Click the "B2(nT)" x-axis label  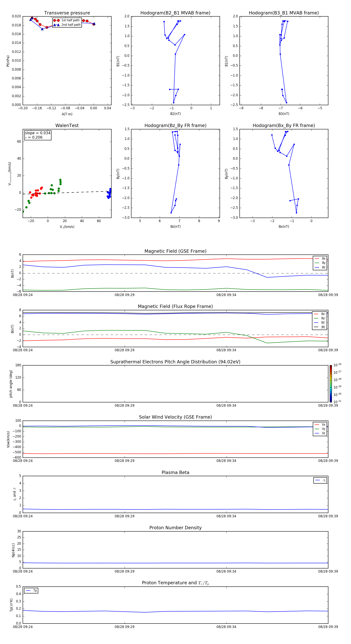click(175, 114)
